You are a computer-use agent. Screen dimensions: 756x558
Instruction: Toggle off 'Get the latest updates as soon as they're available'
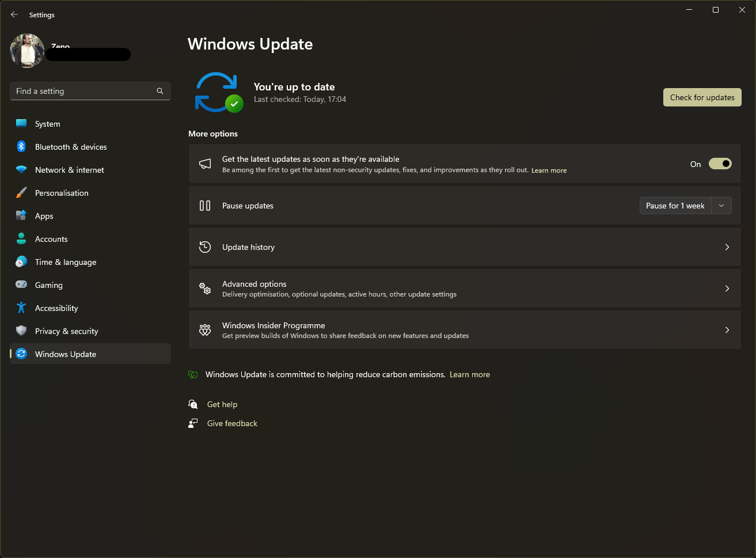pyautogui.click(x=720, y=164)
